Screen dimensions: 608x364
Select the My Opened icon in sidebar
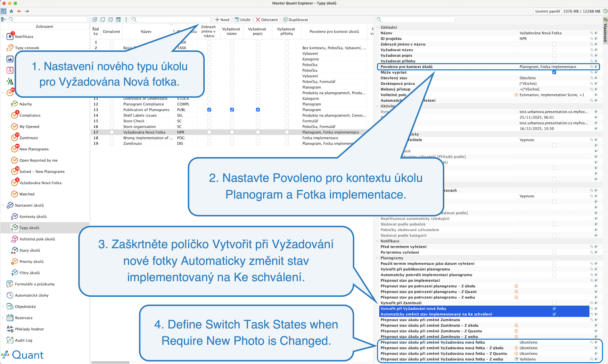(15, 127)
